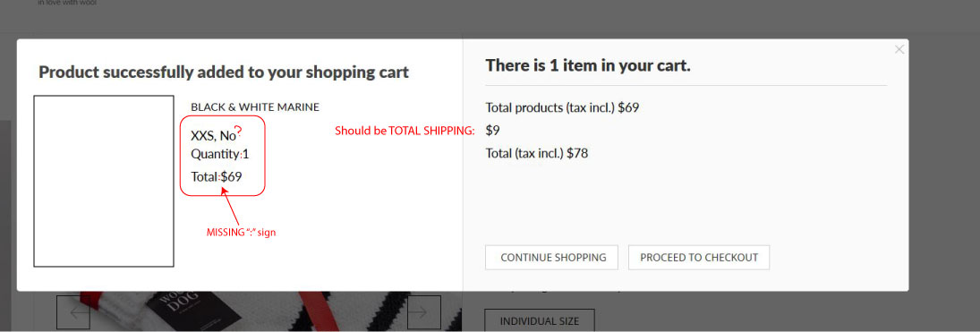The image size is (980, 332).
Task: Click the red 'MISSING ":" sign' annotation
Action: (x=242, y=233)
